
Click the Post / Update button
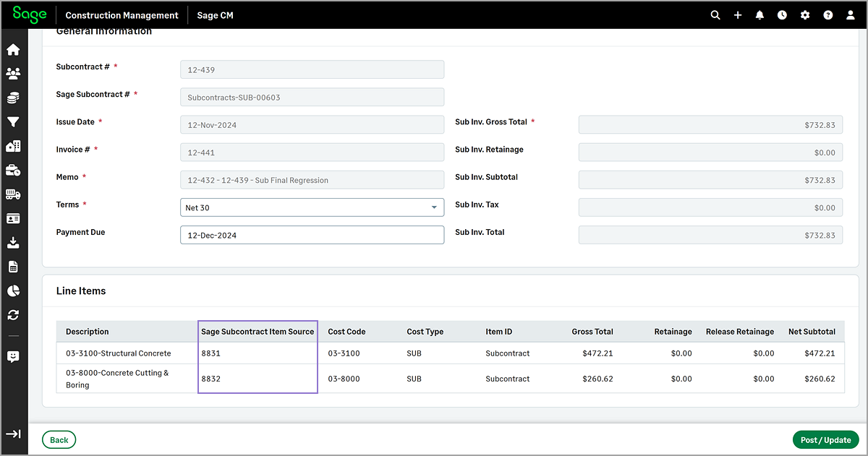coord(825,439)
